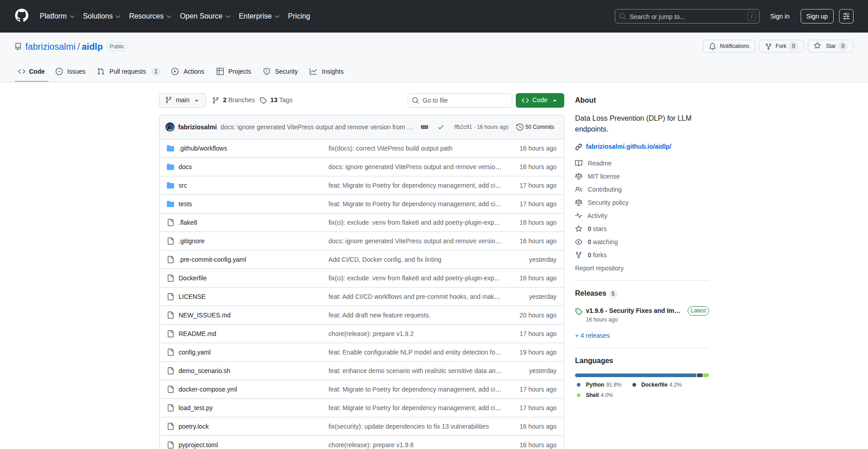Open the Insights tab
The height and width of the screenshot is (449, 868).
click(x=327, y=71)
